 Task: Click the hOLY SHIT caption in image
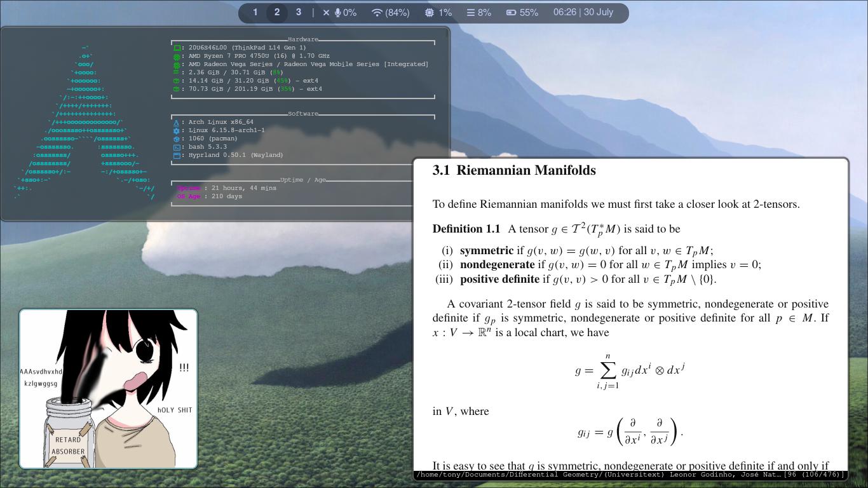pos(175,410)
